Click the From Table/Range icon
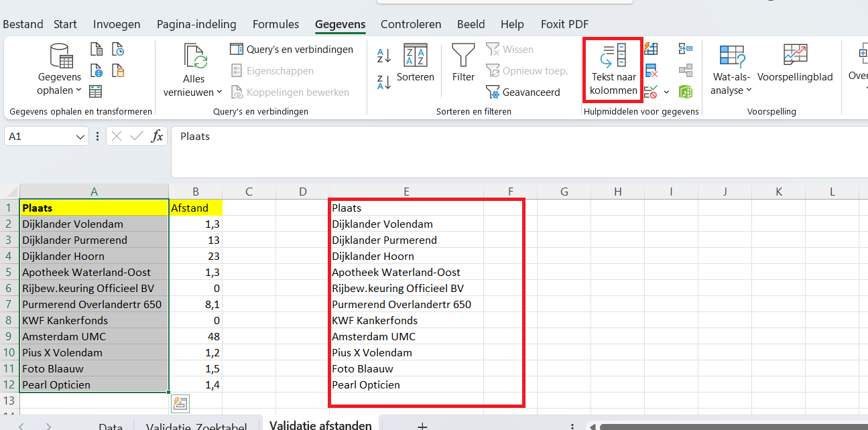The height and width of the screenshot is (430, 868). coord(97,91)
